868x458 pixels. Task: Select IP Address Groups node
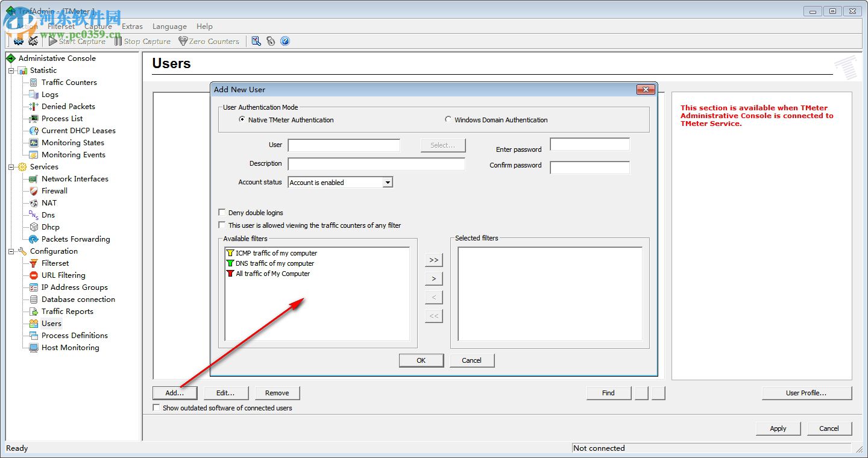[75, 287]
